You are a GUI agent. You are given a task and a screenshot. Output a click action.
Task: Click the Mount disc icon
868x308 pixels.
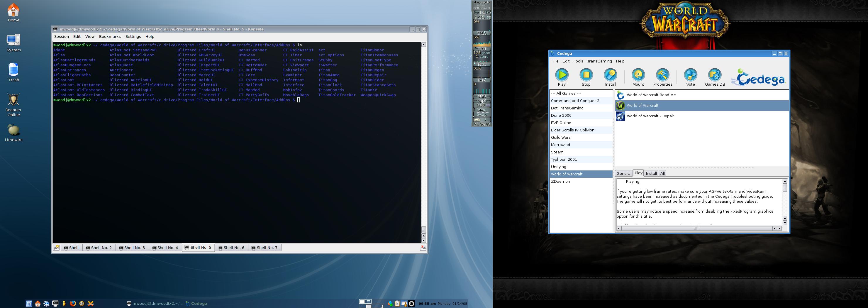click(638, 77)
